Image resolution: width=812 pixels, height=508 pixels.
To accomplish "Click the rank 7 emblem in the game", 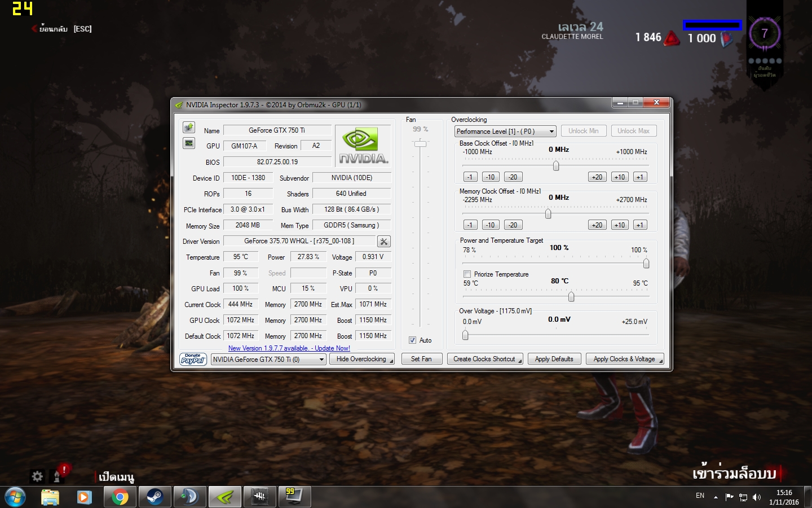I will (x=765, y=33).
